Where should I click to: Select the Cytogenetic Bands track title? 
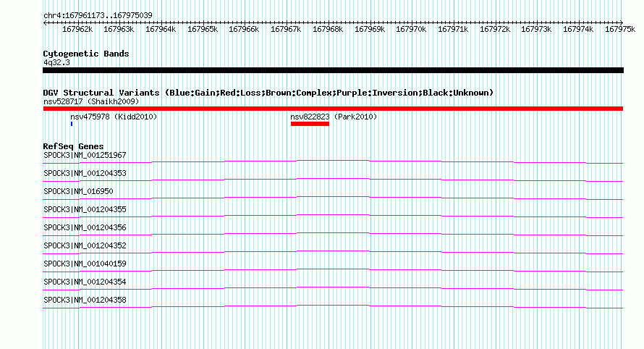point(86,54)
